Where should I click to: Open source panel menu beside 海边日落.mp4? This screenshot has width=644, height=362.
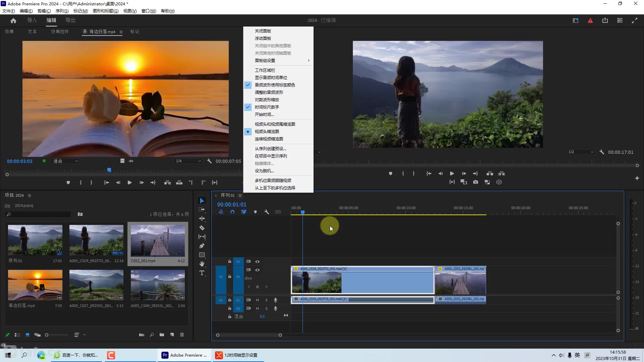tap(121, 32)
